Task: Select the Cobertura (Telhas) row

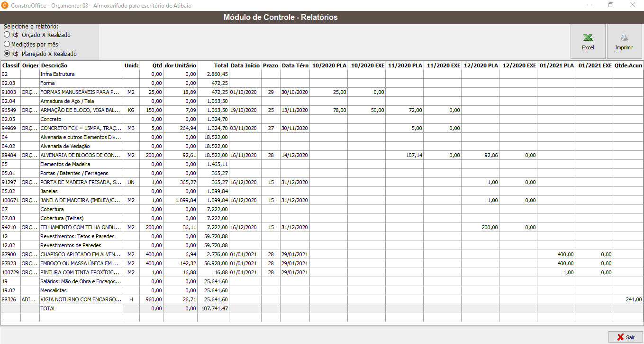Action: coord(322,218)
